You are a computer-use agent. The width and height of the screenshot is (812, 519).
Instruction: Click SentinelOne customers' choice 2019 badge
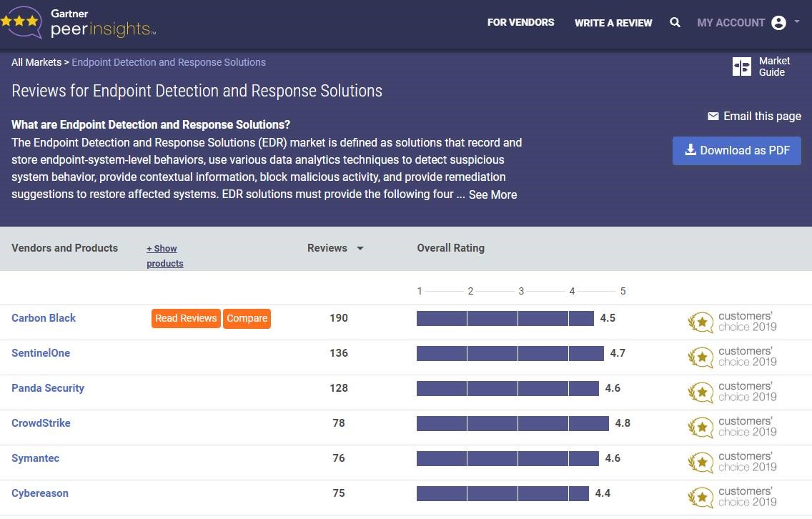tap(732, 357)
